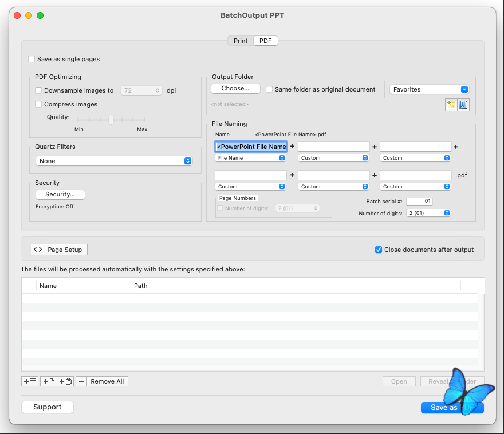Check Downsample images to option

point(38,90)
